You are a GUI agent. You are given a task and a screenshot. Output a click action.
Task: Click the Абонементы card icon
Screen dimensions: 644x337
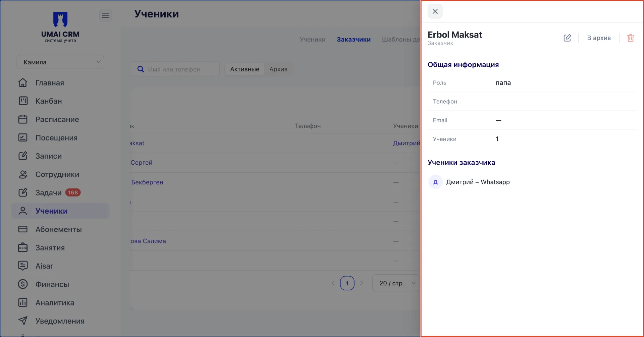(23, 229)
